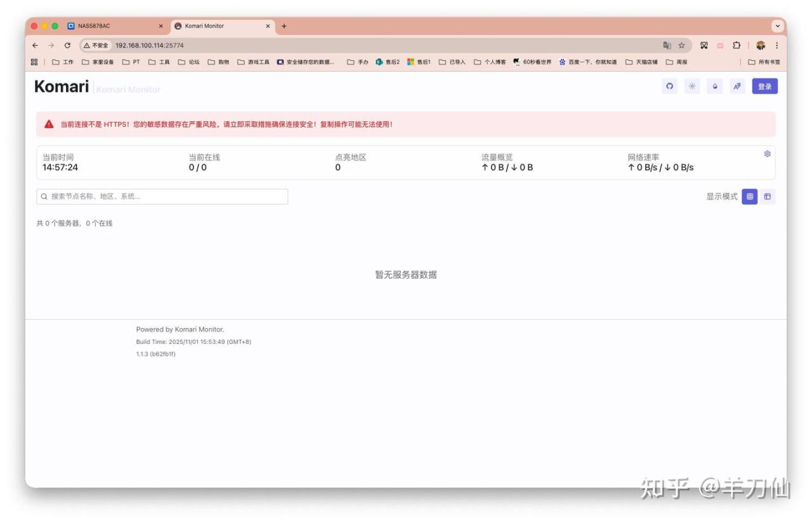Viewport: 812px width, 521px height.
Task: Click the 登录 login button
Action: [764, 87]
